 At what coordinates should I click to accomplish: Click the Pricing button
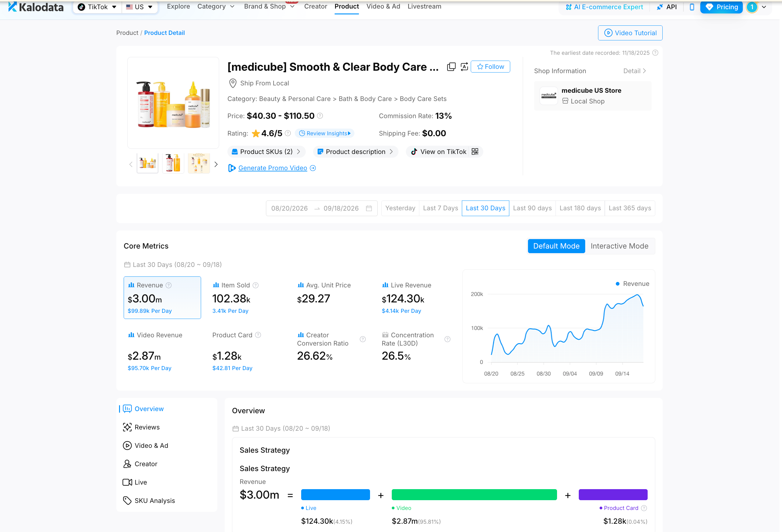click(721, 7)
